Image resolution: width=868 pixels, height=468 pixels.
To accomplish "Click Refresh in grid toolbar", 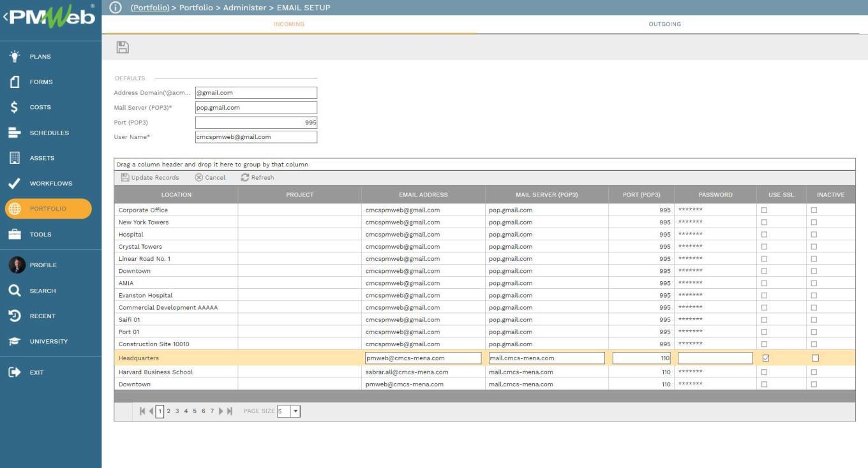I will click(257, 178).
